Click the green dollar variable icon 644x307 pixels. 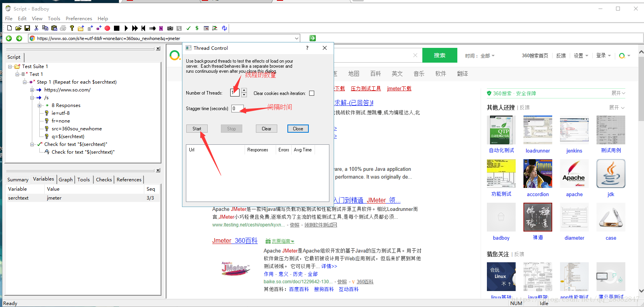[x=197, y=28]
